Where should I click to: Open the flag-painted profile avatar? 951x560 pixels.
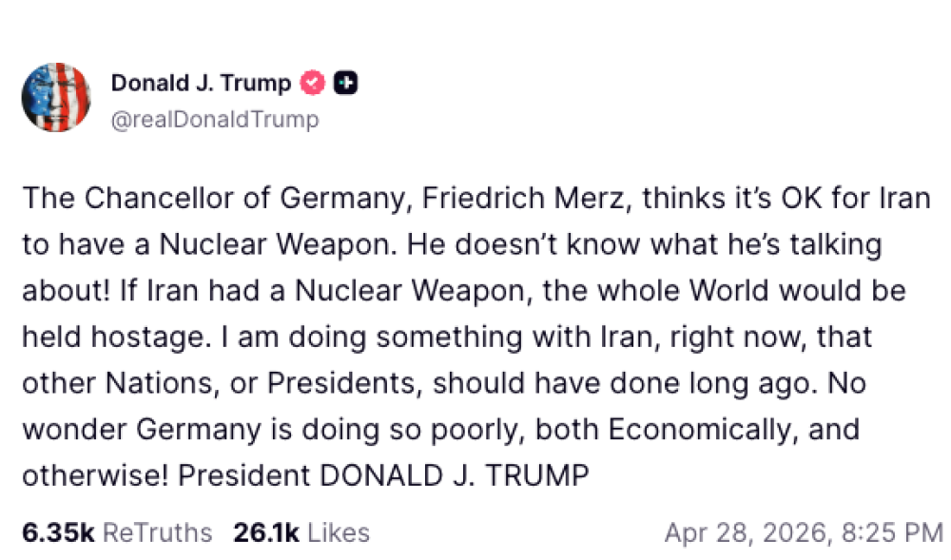[56, 98]
